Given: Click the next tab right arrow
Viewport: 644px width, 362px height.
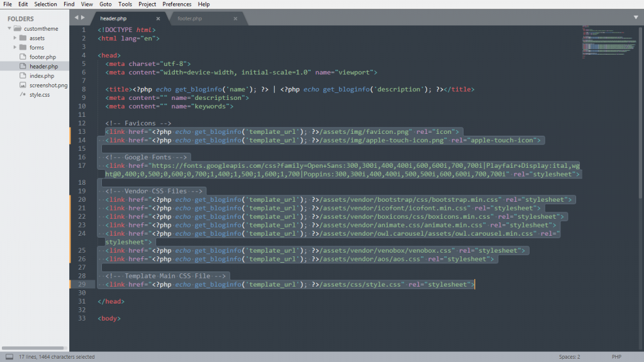Looking at the screenshot, I should 82,18.
